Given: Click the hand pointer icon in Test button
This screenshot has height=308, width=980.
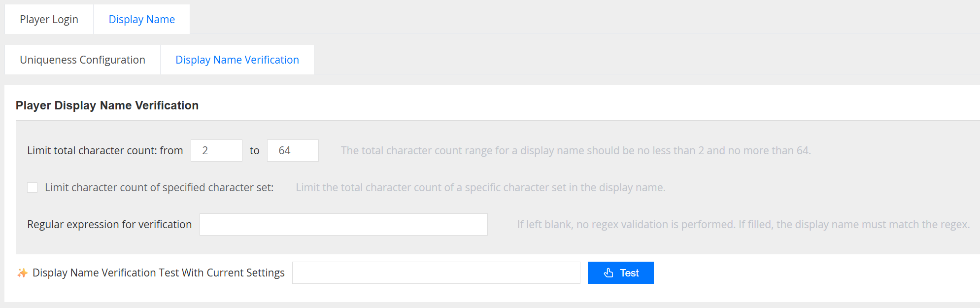Looking at the screenshot, I should 608,273.
